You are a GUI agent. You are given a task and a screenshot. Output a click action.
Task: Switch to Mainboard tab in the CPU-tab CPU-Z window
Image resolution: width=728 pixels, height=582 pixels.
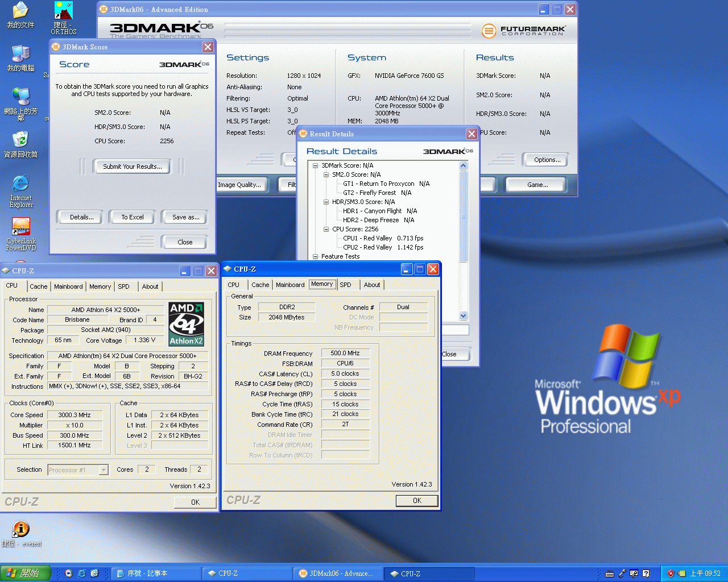point(68,286)
